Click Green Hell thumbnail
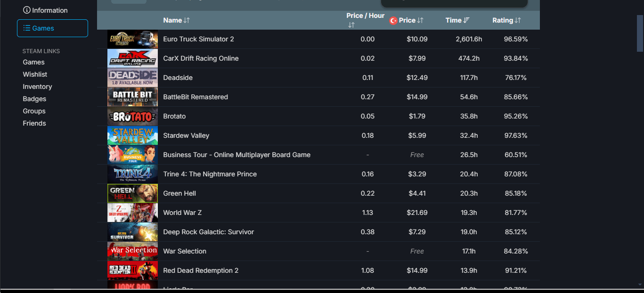Screen dimensions: 644x293 (132, 193)
